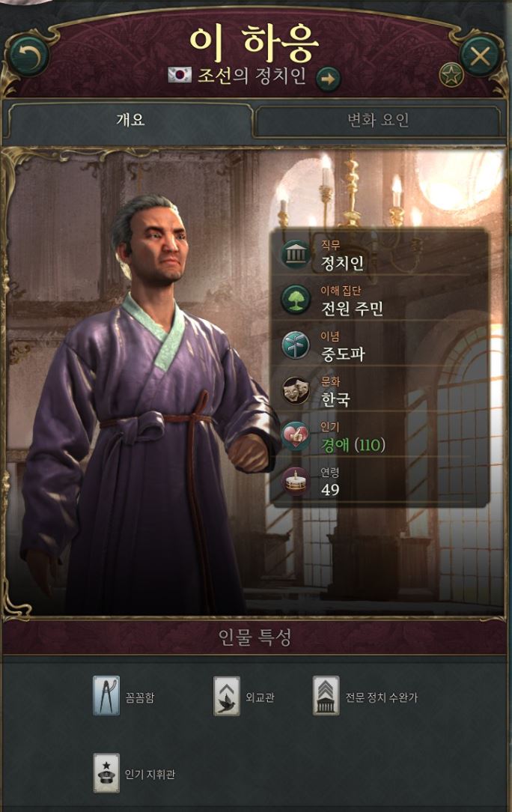Click the 직무 building icon
Viewport: 512px width, 812px height.
[296, 254]
